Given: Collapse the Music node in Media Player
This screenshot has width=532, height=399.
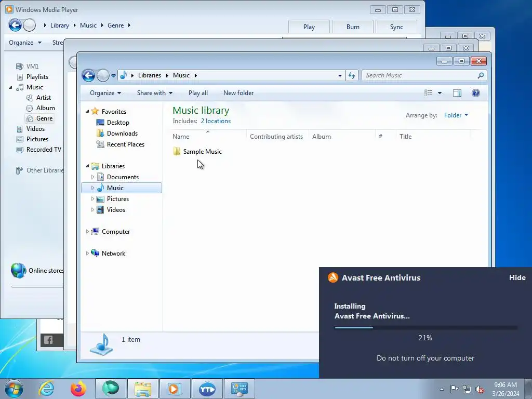Looking at the screenshot, I should pos(10,87).
